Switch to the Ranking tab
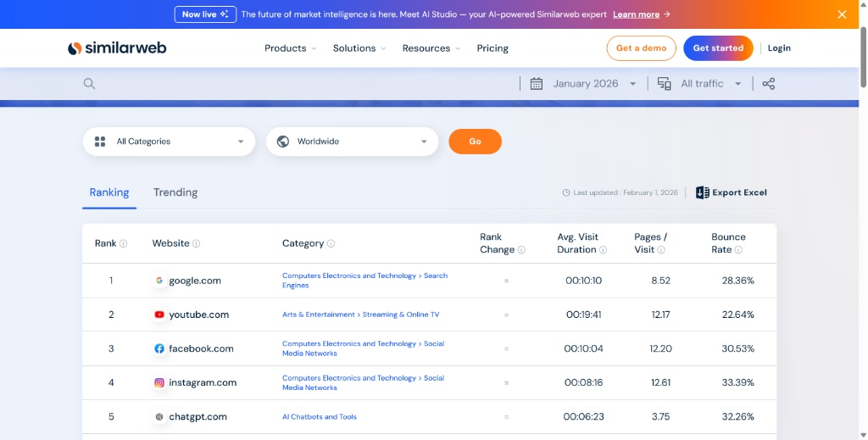This screenshot has height=440, width=868. [x=109, y=192]
